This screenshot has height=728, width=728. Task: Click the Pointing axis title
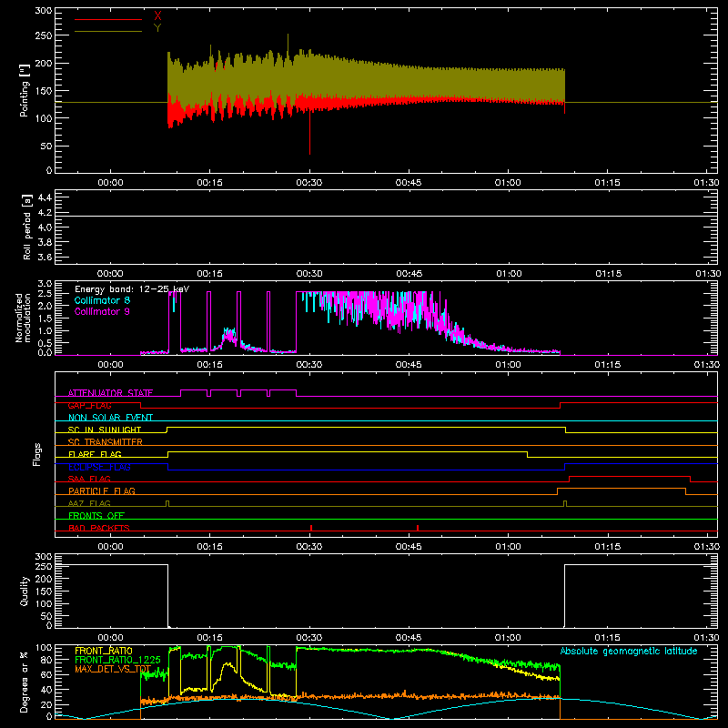click(x=25, y=90)
